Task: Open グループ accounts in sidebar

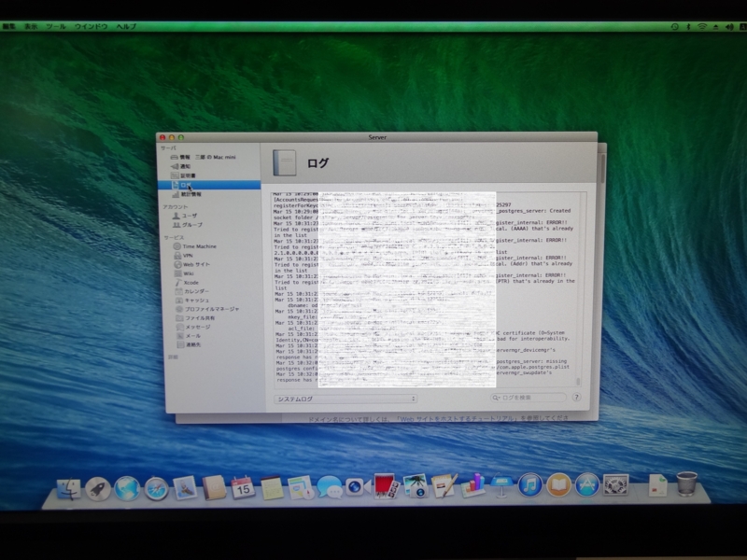Action: [188, 225]
